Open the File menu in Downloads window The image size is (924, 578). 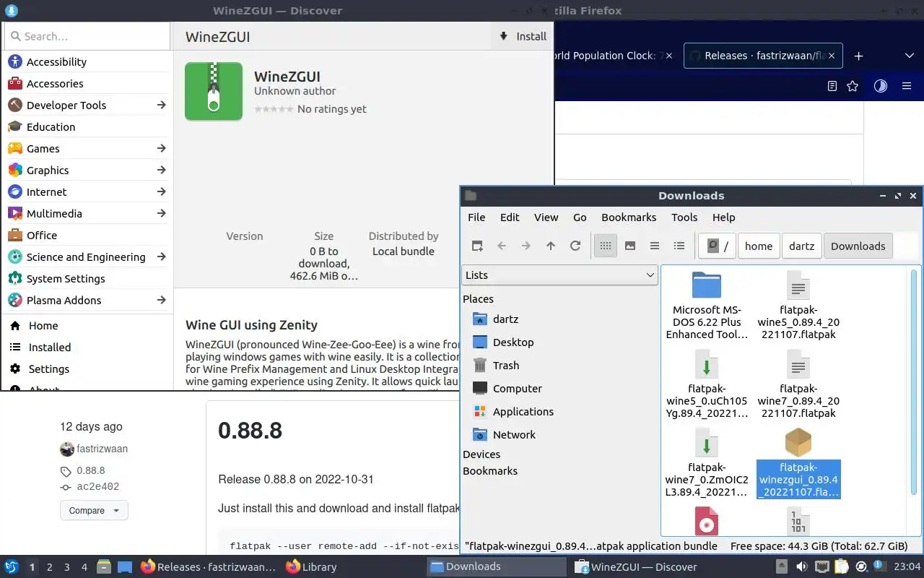click(x=476, y=217)
